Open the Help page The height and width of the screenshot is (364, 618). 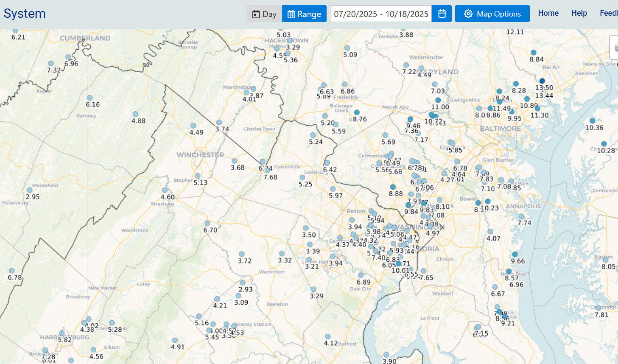579,13
